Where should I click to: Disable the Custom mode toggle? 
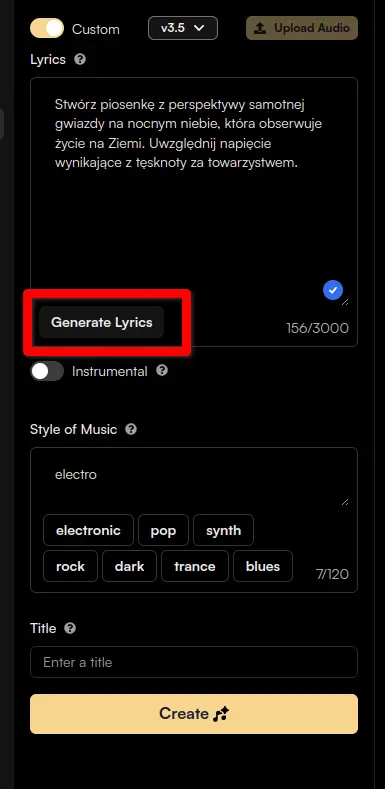47,28
